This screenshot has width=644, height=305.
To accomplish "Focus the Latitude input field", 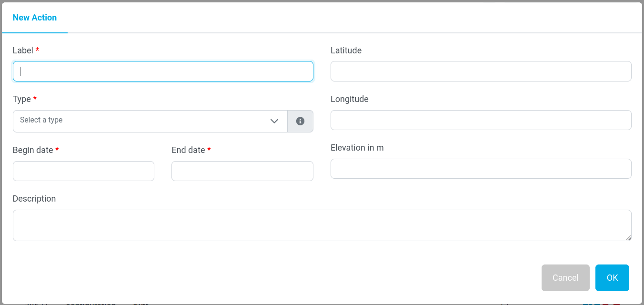I will (481, 71).
